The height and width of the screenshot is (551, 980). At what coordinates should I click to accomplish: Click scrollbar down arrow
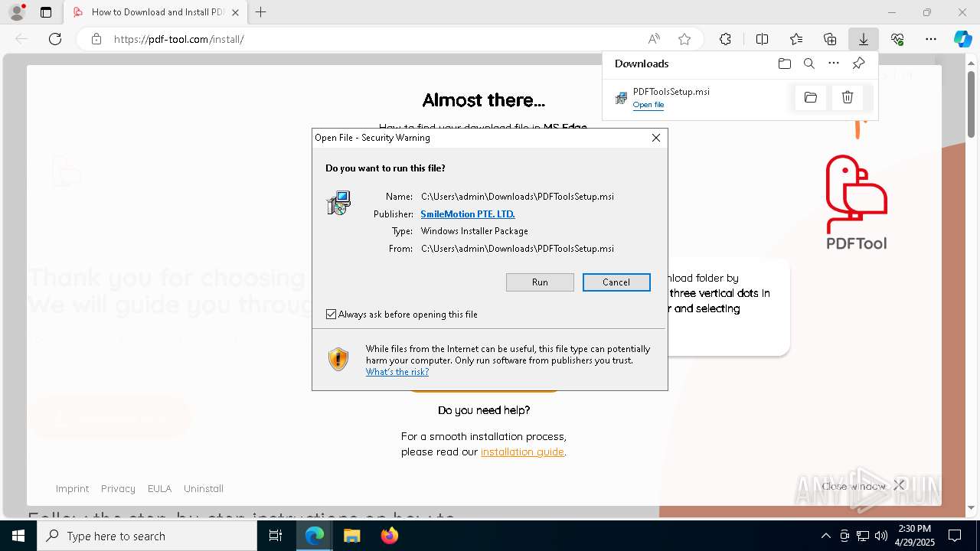pyautogui.click(x=972, y=508)
